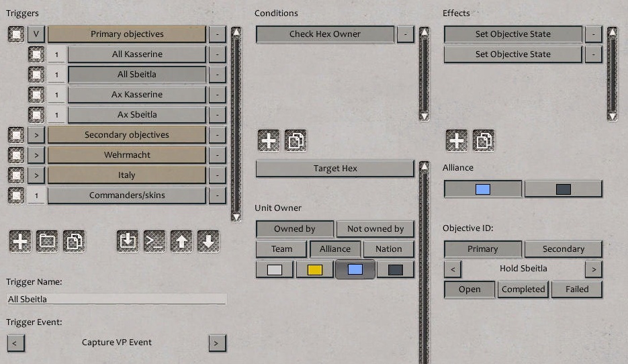The width and height of the screenshot is (628, 364).
Task: Remove the first Set Objective State effect
Action: (593, 34)
